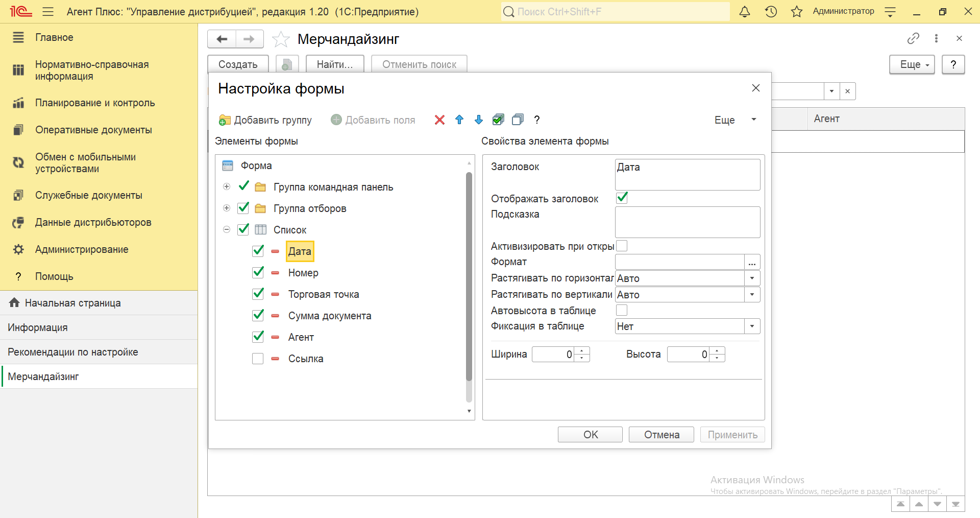Enable Активизировать при открытии checkbox
This screenshot has width=980, height=518.
(622, 246)
